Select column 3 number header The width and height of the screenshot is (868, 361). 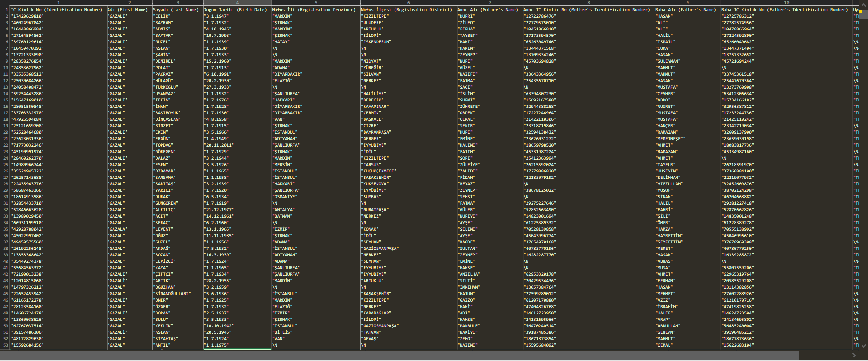coord(178,3)
